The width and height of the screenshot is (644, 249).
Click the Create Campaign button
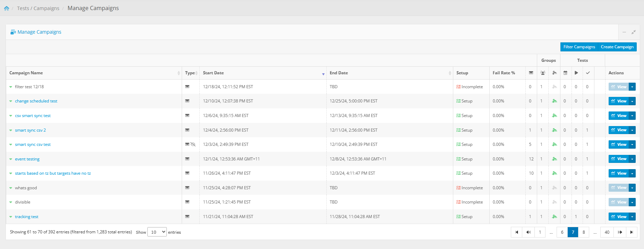pos(617,47)
